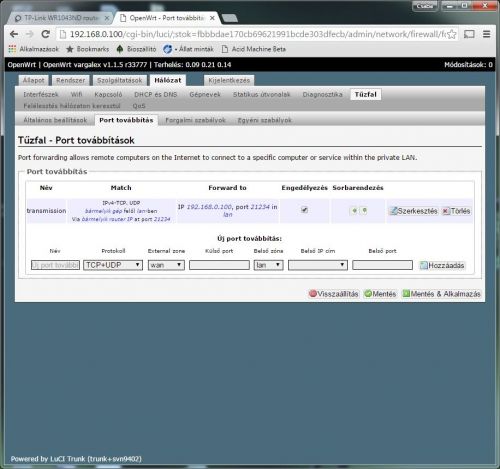Click the Visszaállítás reset button
Screen dimensions: 500x469
tap(334, 294)
